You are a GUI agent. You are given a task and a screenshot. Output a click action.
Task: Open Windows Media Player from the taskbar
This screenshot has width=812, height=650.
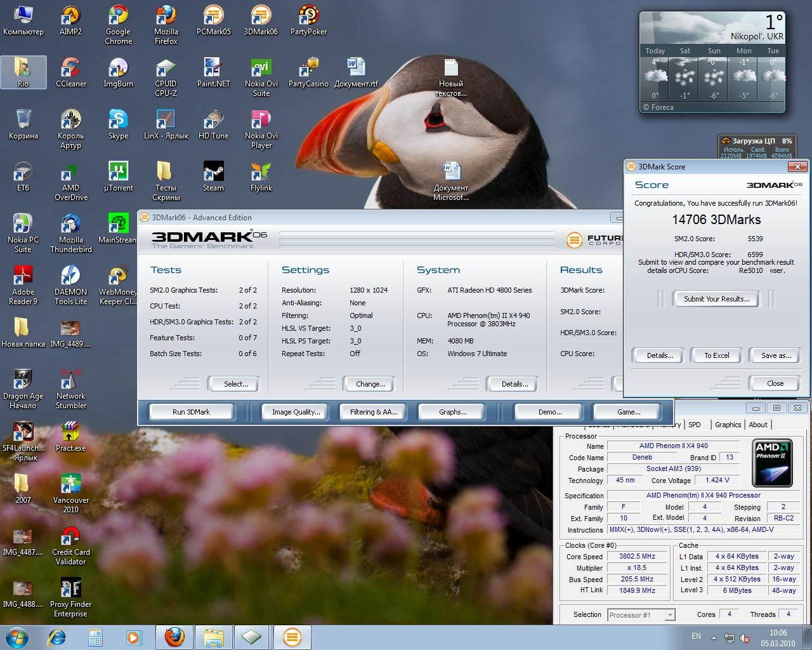(x=133, y=637)
